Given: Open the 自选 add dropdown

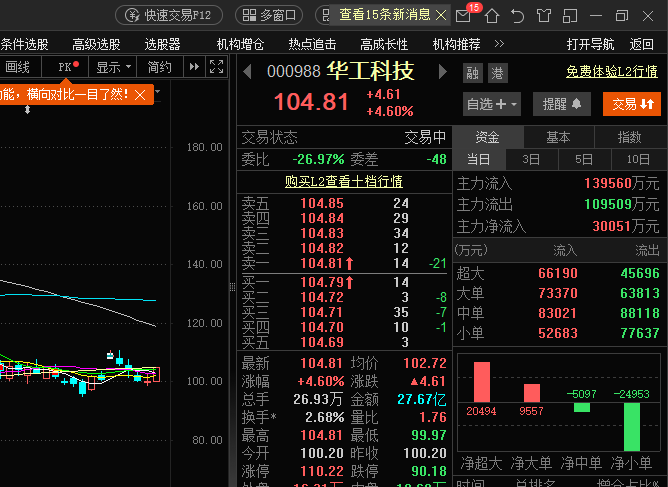Looking at the screenshot, I should [x=492, y=104].
